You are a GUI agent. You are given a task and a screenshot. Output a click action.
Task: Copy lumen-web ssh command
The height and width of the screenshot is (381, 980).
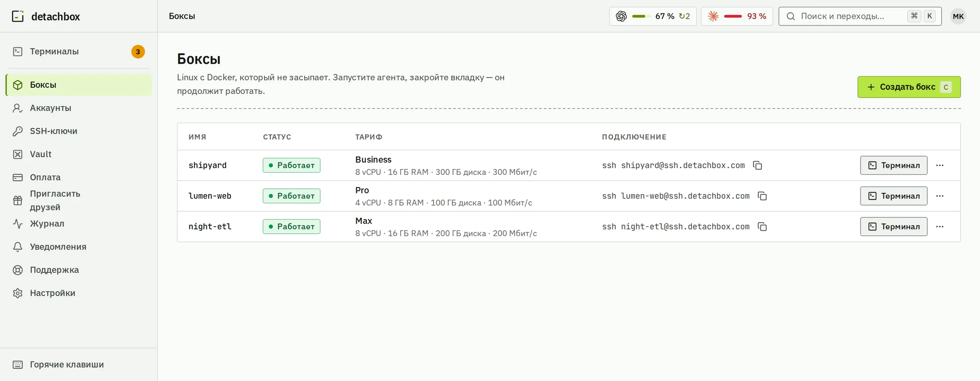click(762, 196)
